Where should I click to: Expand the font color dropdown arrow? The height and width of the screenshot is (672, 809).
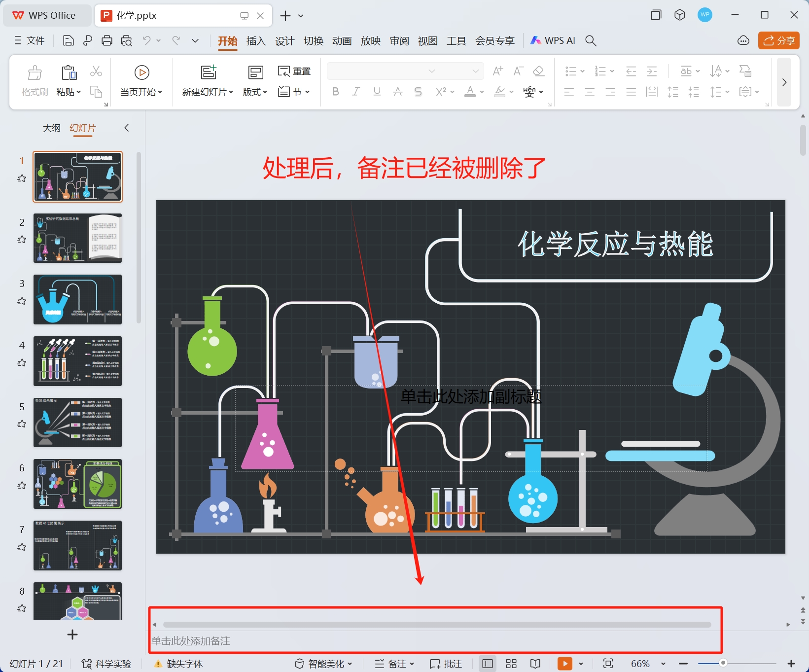482,91
